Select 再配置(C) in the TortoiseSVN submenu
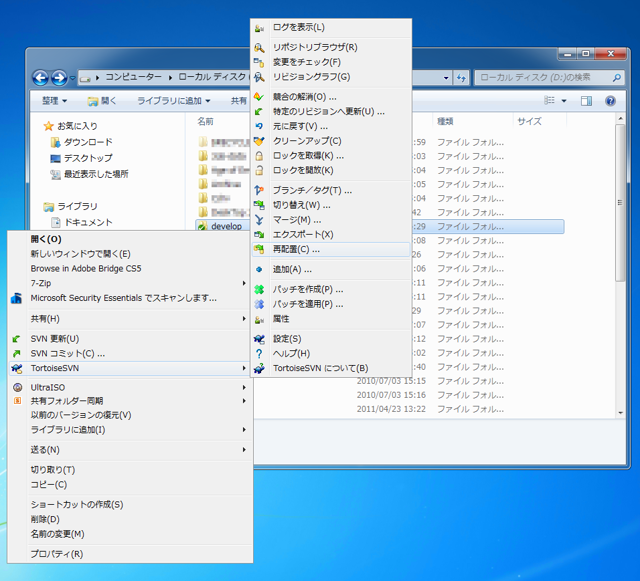Viewport: 640px width, 581px height. (x=331, y=249)
